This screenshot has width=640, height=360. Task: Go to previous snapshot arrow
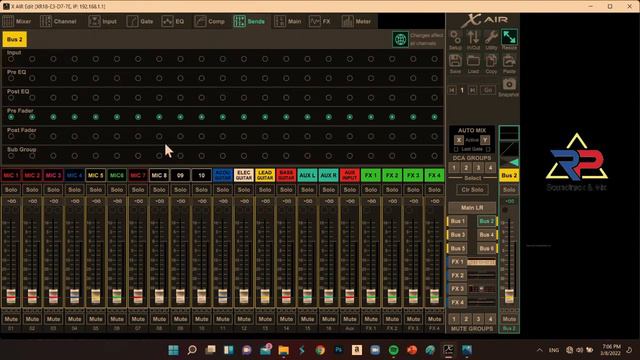point(452,90)
